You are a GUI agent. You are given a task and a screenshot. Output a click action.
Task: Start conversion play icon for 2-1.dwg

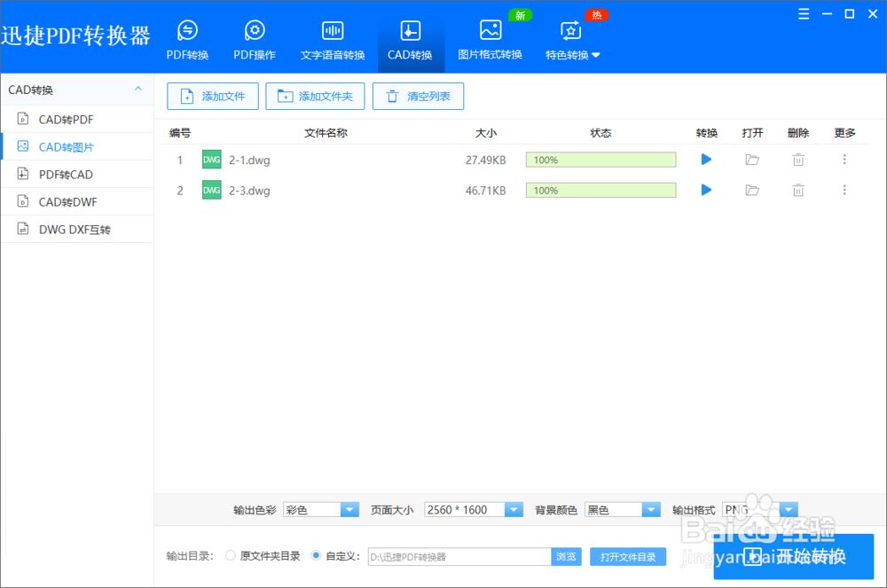[706, 160]
